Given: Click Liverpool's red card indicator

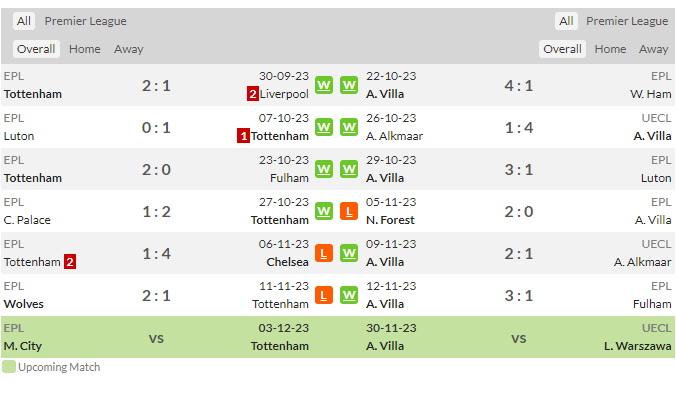Looking at the screenshot, I should pyautogui.click(x=253, y=94).
